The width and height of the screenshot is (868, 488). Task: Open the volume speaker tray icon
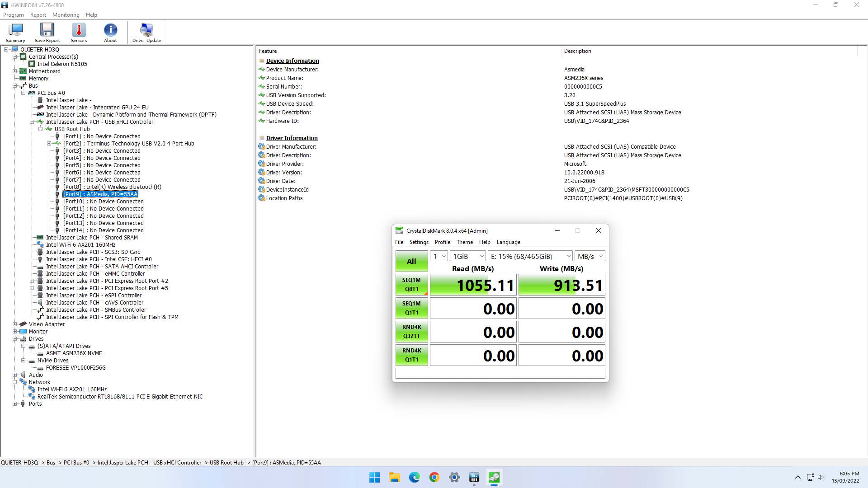click(821, 477)
